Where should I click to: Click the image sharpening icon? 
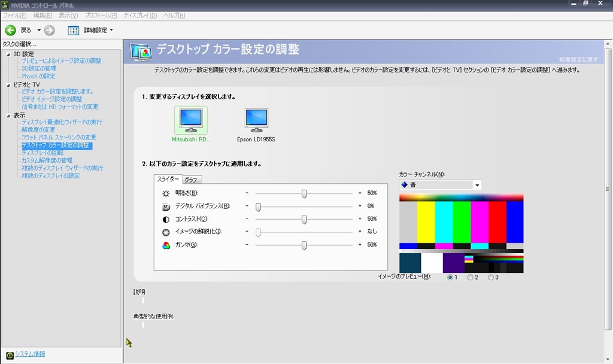166,232
